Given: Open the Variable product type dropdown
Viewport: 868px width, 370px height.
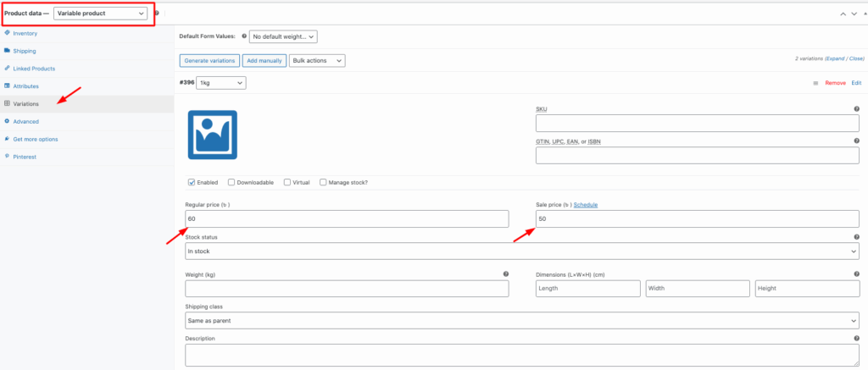Looking at the screenshot, I should [x=100, y=14].
